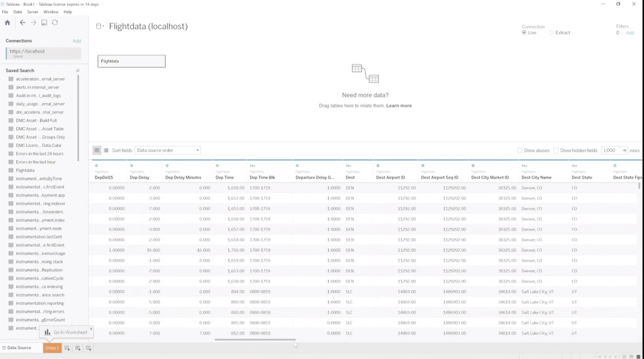Click table icon beside Flightdata saved search

click(11, 170)
